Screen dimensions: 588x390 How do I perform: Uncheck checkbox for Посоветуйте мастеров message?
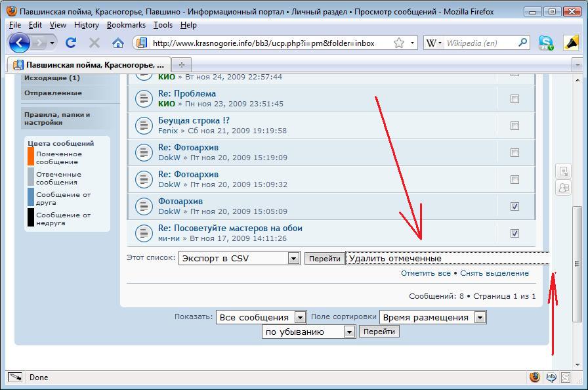click(x=514, y=233)
